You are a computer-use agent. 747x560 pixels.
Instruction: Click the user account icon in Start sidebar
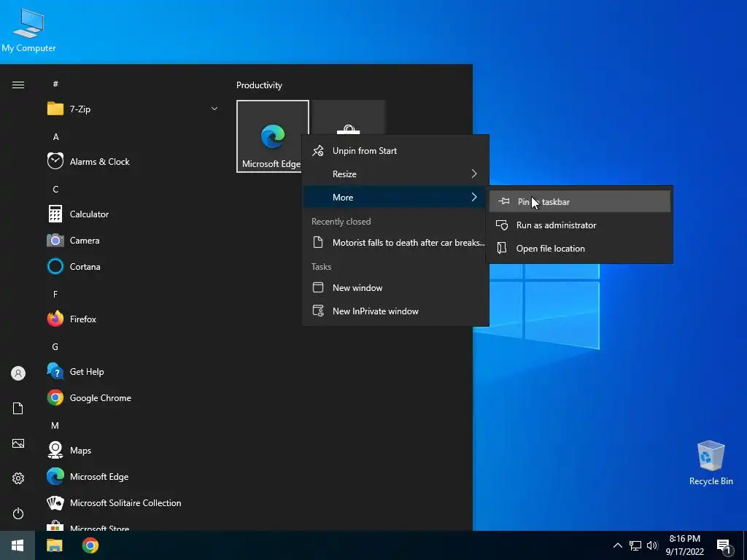(18, 373)
